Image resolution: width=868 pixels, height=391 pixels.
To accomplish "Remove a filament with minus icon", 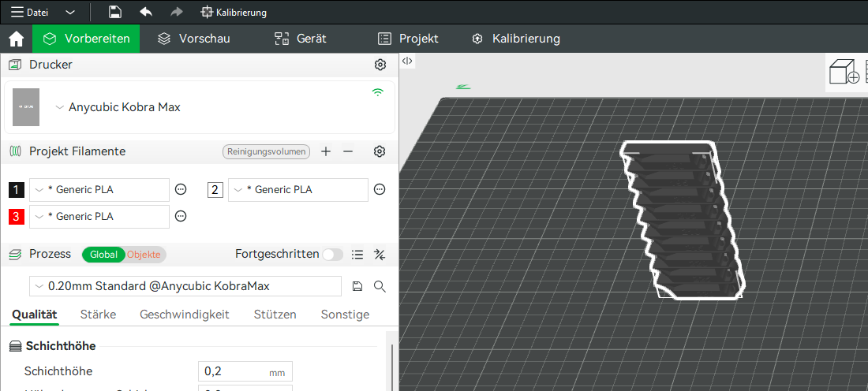I will click(348, 151).
